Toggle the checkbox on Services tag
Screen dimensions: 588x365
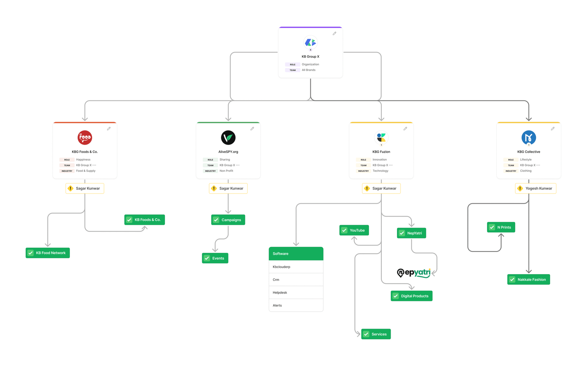[x=366, y=334]
